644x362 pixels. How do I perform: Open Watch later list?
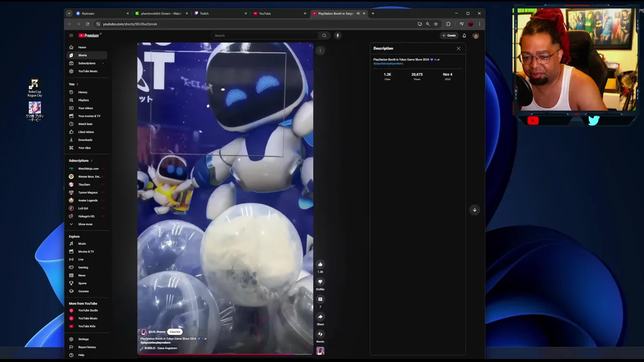pyautogui.click(x=86, y=124)
